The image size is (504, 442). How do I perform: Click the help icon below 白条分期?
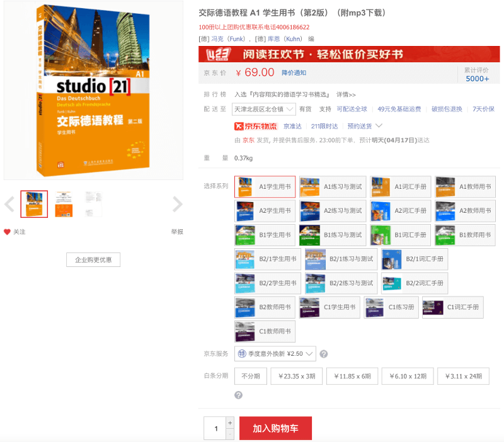(238, 395)
